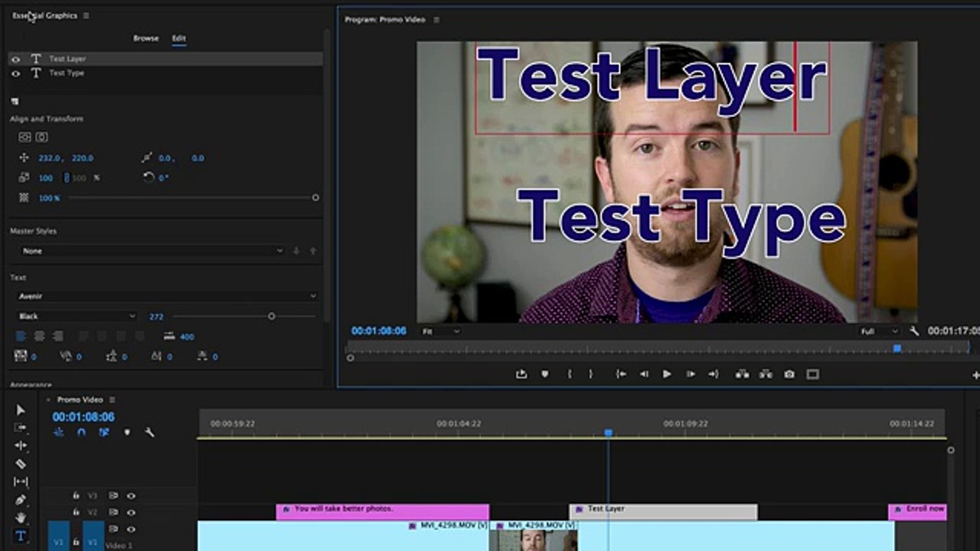Open the Avenir font family dropdown
The image size is (980, 551).
point(167,296)
